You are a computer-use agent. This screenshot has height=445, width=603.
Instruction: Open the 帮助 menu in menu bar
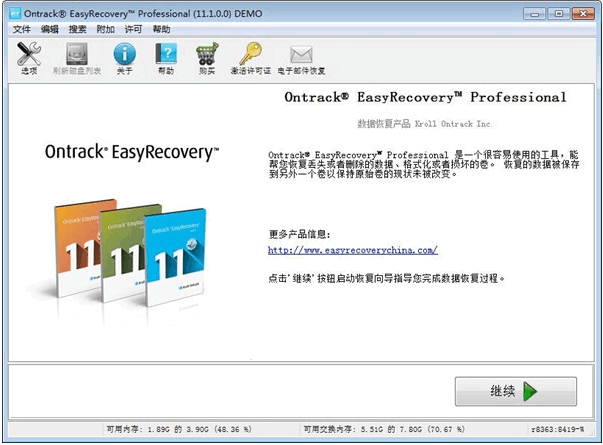point(162,29)
